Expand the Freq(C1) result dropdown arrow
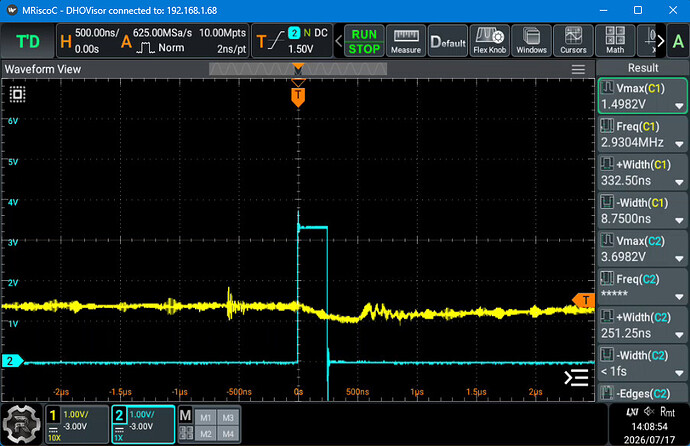The width and height of the screenshot is (690, 446). [x=679, y=144]
